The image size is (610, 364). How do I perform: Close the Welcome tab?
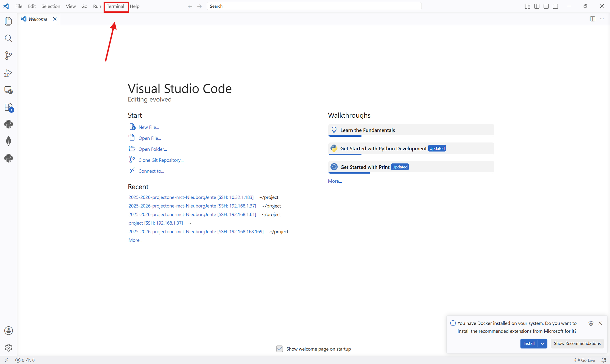click(x=55, y=19)
